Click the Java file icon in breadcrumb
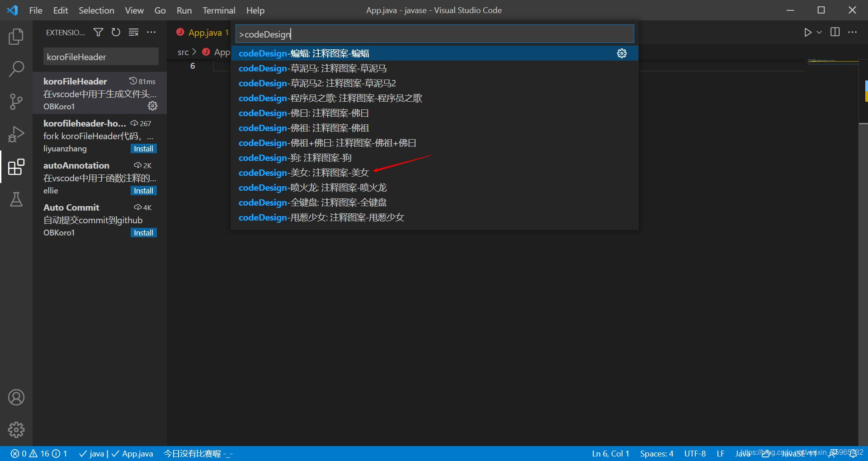Image resolution: width=868 pixels, height=461 pixels. coord(206,52)
